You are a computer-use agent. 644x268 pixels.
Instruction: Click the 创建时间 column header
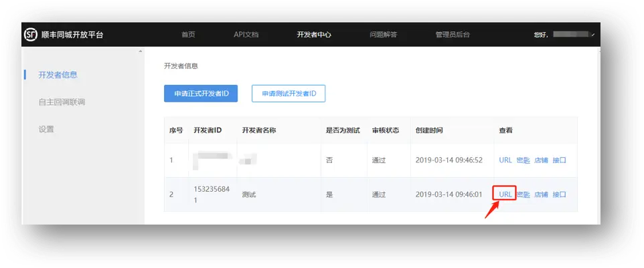[x=429, y=130]
